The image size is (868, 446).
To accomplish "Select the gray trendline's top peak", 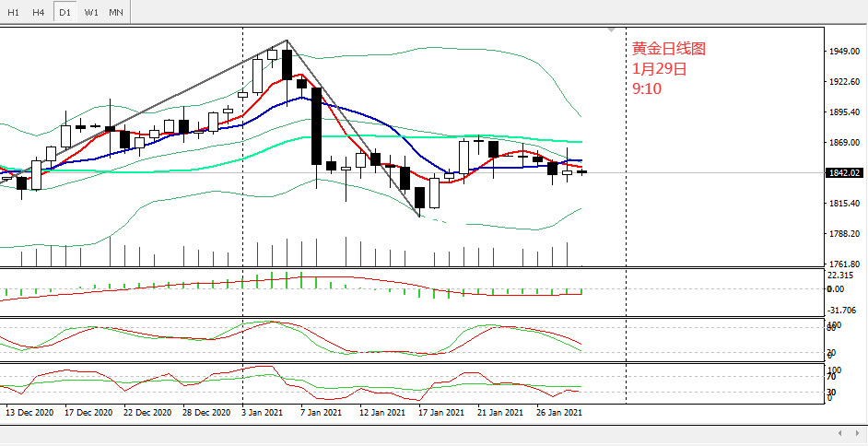I will point(287,41).
